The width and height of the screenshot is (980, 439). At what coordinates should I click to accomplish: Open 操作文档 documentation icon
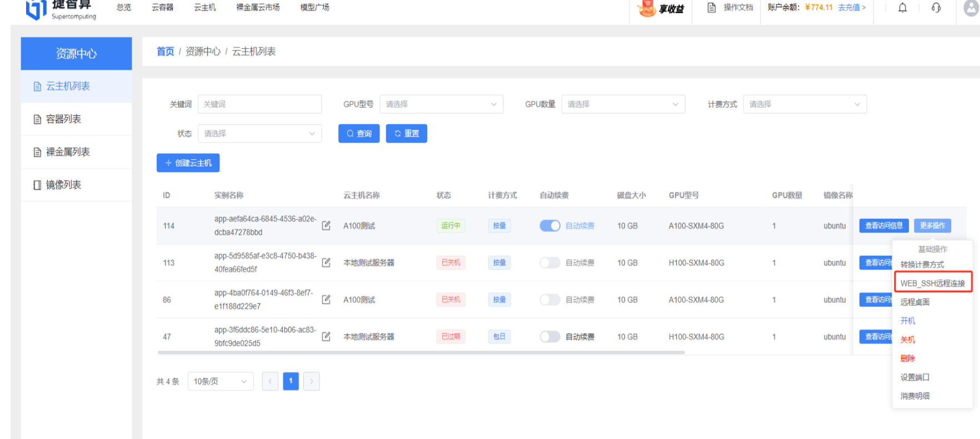pos(712,8)
